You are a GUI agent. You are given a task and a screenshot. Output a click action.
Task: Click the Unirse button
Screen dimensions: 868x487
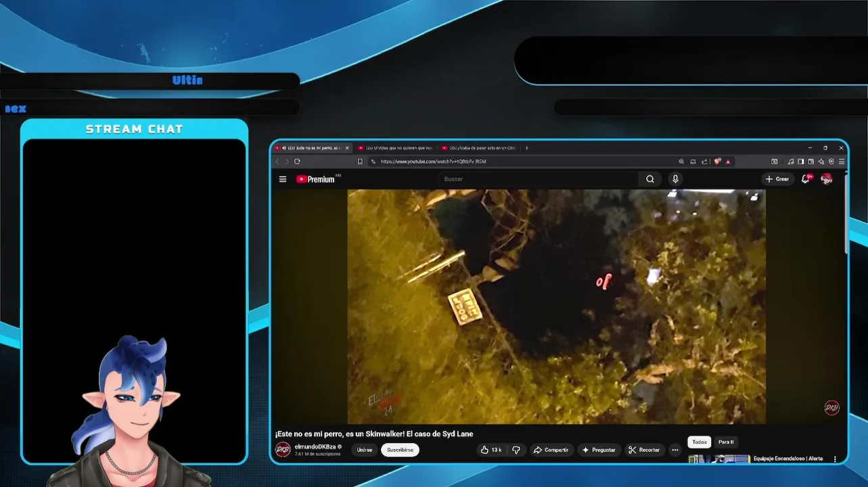point(365,450)
